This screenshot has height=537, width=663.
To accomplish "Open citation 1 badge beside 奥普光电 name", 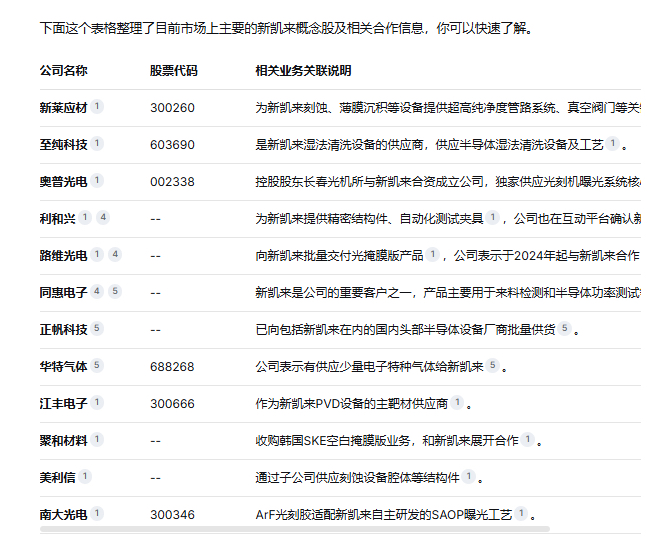I will point(97,181).
